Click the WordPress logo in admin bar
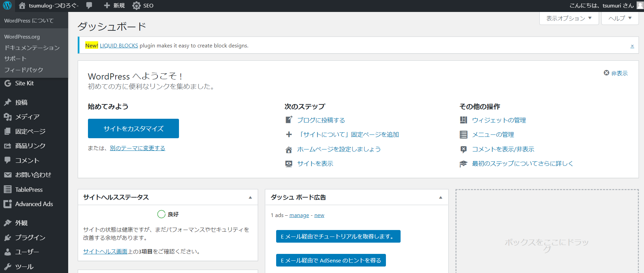The height and width of the screenshot is (273, 644). point(7,5)
